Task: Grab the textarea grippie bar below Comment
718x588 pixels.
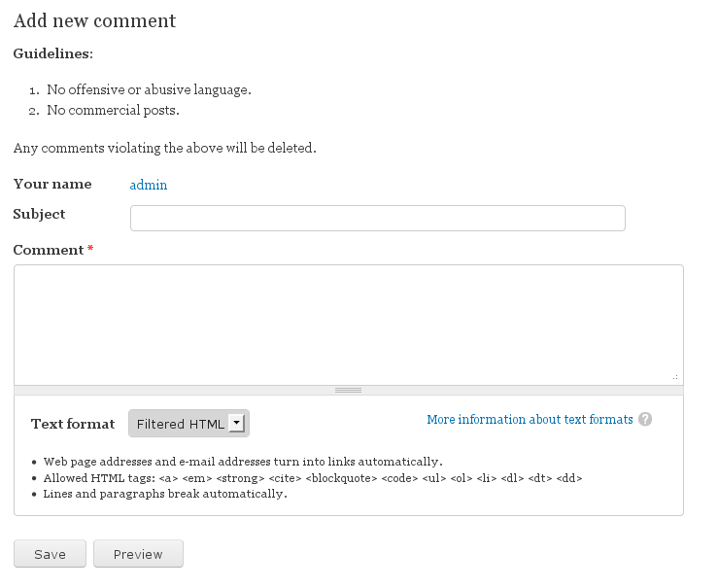Action: [349, 390]
